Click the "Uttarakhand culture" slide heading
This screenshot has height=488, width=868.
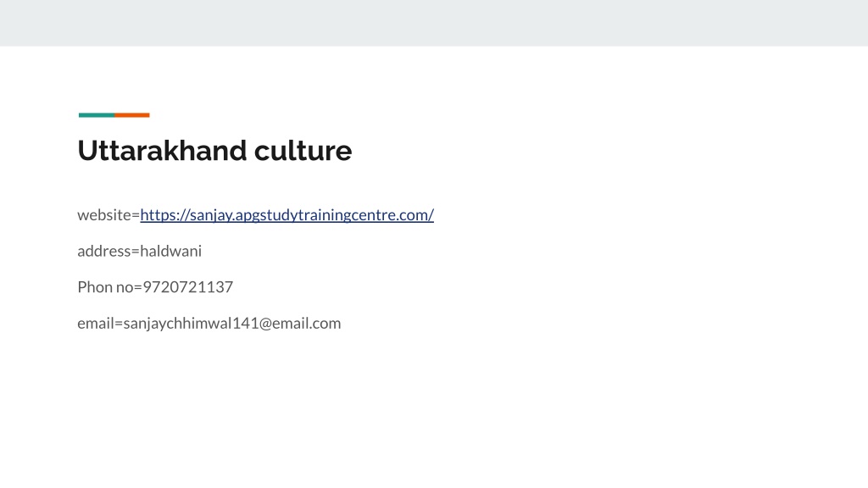(x=214, y=151)
